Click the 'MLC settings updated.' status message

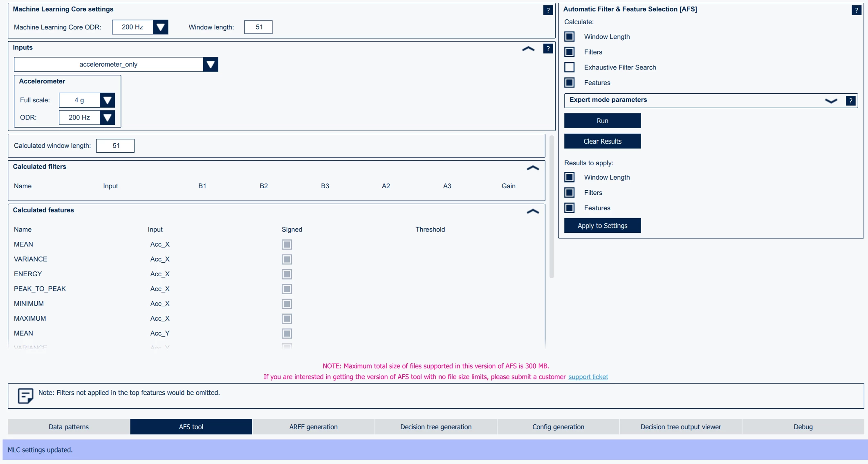[x=40, y=450]
